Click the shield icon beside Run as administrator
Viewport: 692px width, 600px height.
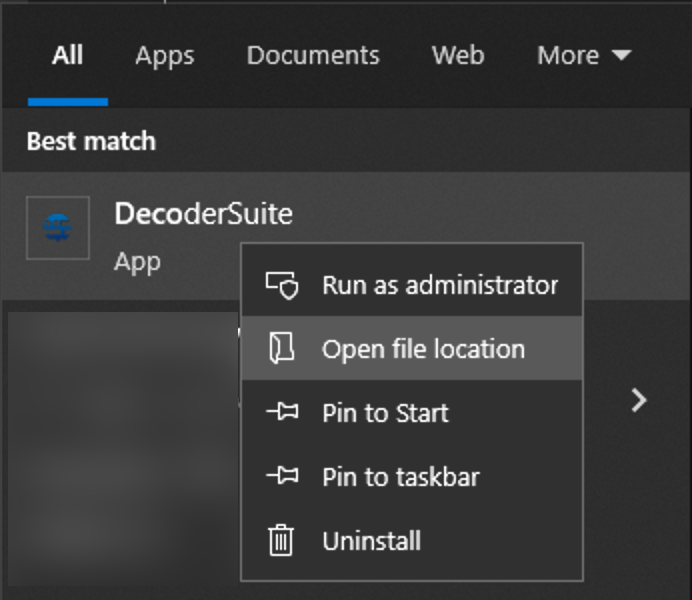[282, 285]
